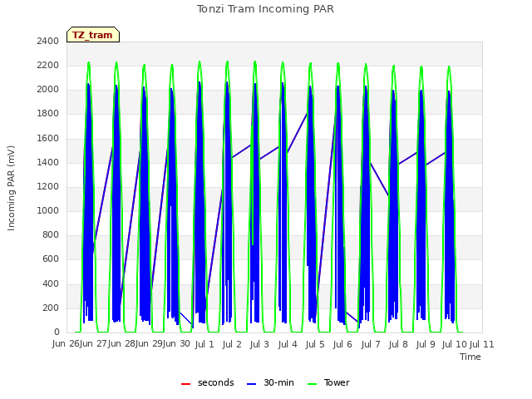Click the 200 y-axis tick value

coord(51,308)
